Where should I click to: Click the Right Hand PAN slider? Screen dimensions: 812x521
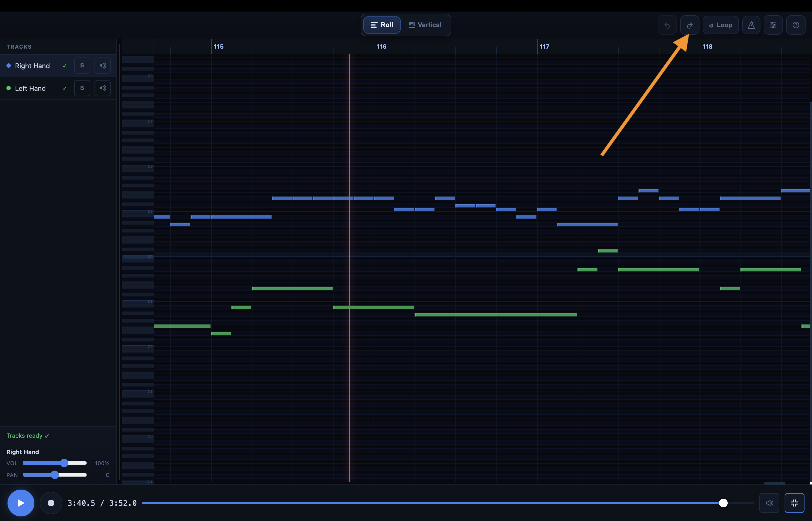click(55, 475)
